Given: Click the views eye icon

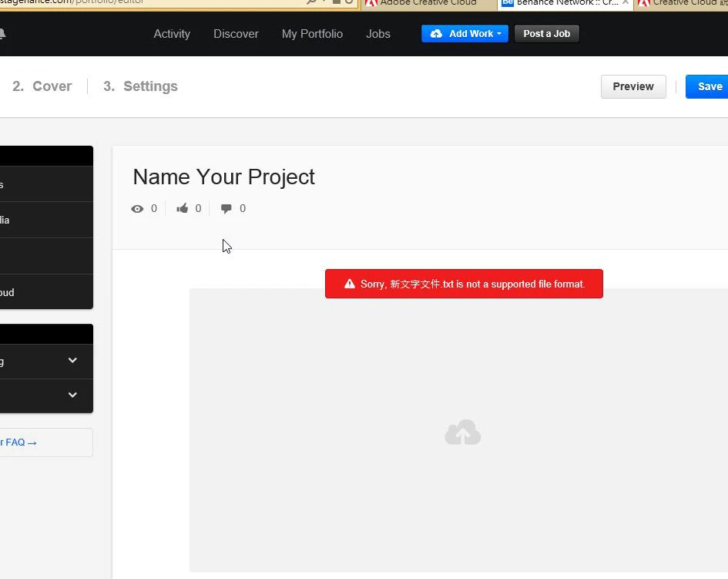Looking at the screenshot, I should click(x=137, y=209).
